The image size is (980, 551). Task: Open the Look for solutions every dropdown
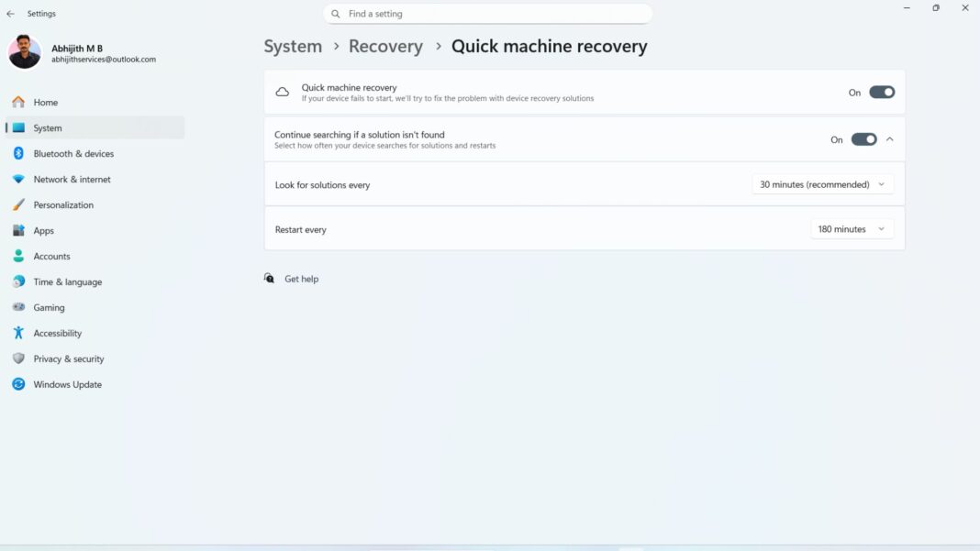click(x=822, y=183)
